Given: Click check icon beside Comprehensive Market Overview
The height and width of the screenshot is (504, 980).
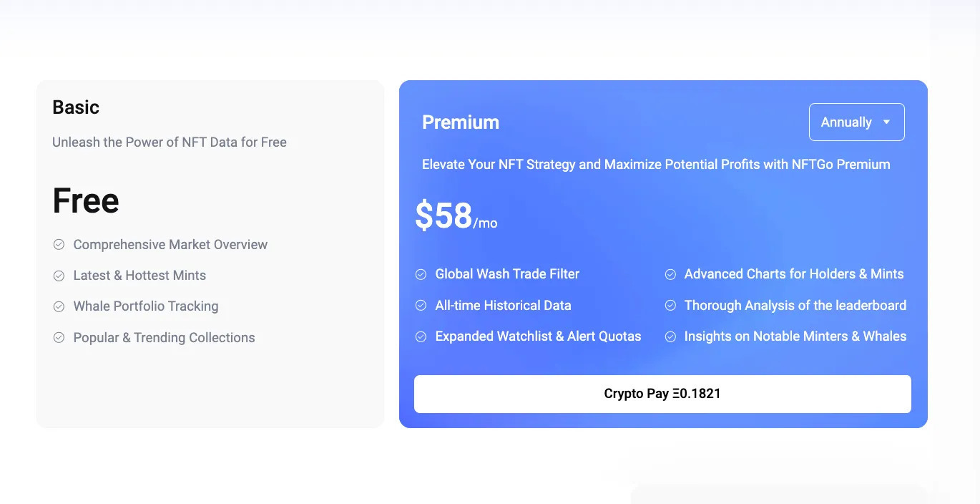Looking at the screenshot, I should tap(59, 245).
